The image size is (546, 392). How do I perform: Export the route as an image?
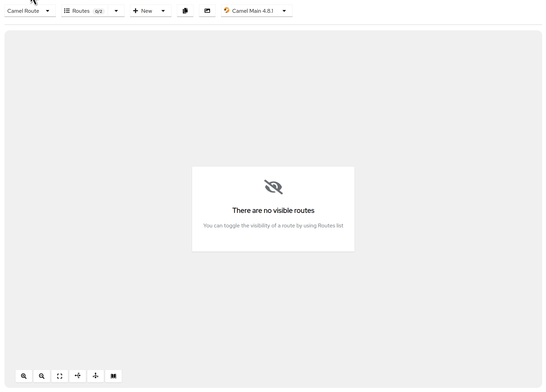coord(207,11)
